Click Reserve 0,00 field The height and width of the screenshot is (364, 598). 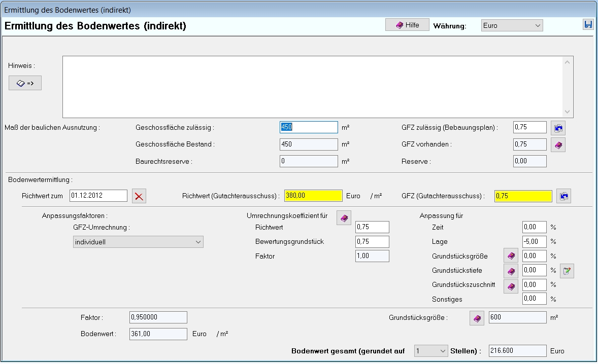[x=530, y=161]
